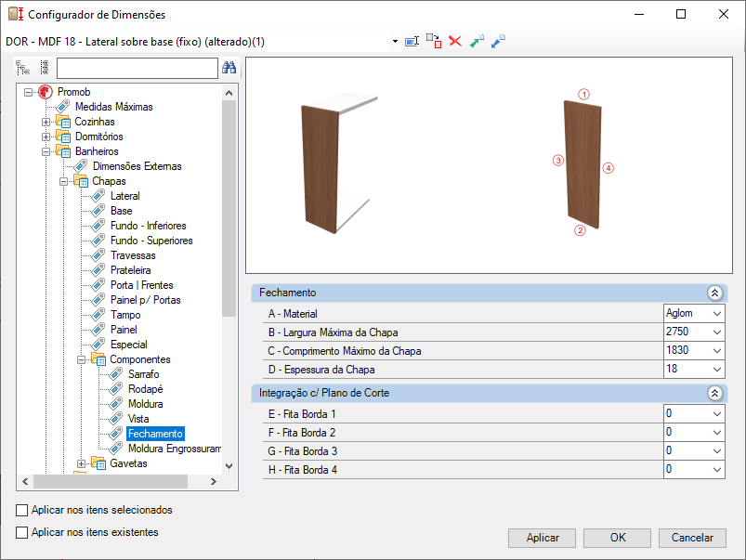Open the Fita Borda 3 dropdown
This screenshot has width=746, height=560.
click(717, 451)
